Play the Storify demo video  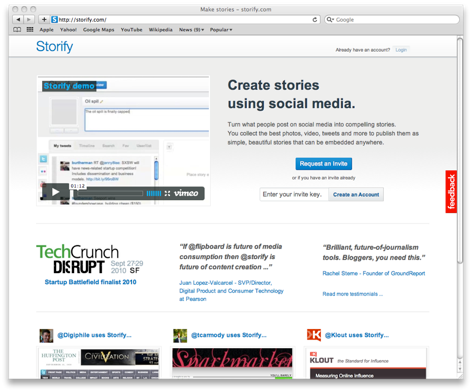tap(55, 192)
